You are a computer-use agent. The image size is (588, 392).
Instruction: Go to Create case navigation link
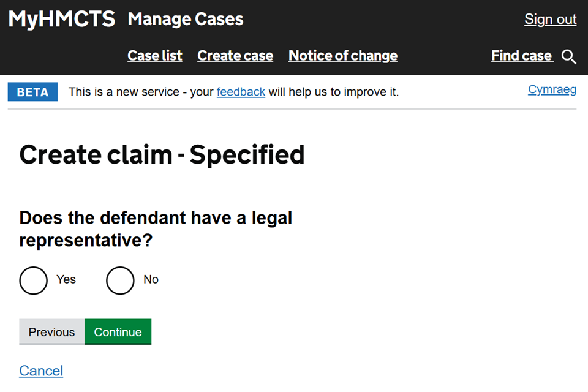235,56
